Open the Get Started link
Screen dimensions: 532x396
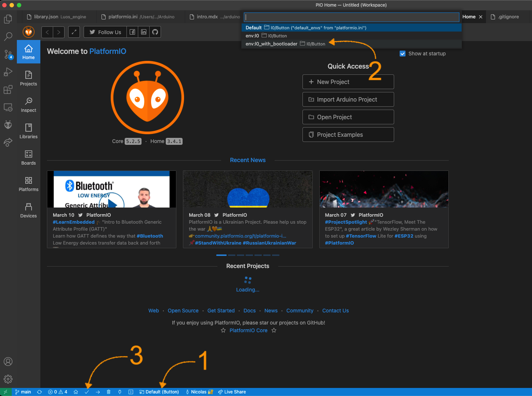click(x=221, y=311)
